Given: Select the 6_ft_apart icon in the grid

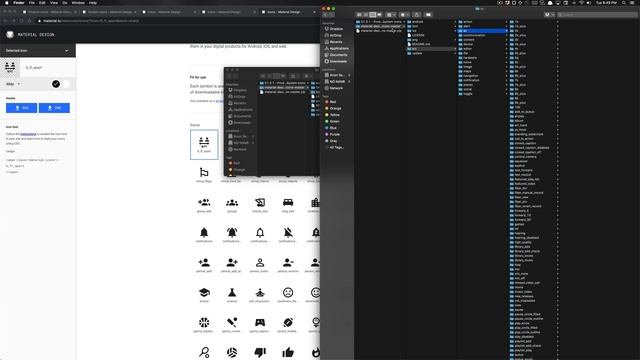Looking at the screenshot, I should click(x=204, y=144).
